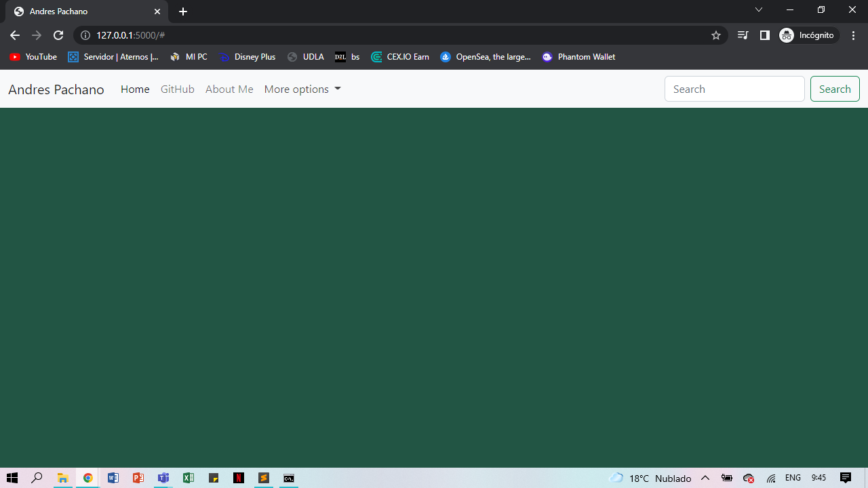This screenshot has height=488, width=868.
Task: Open the UDLA bookmark
Action: pyautogui.click(x=306, y=57)
